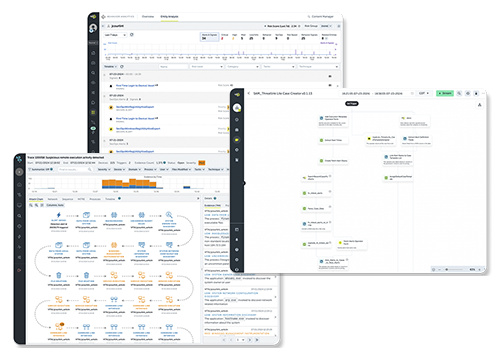Click monitor icon in Trace window sidebar

19,205
